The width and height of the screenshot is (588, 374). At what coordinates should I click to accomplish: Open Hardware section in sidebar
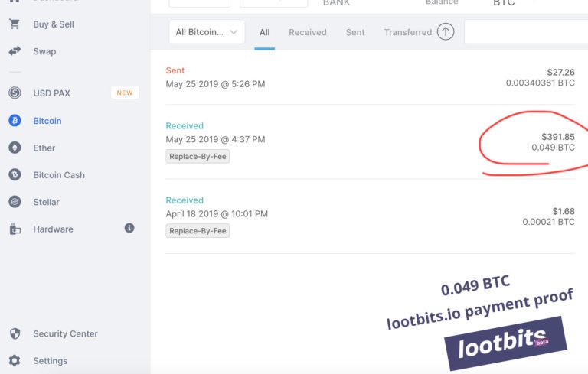53,229
